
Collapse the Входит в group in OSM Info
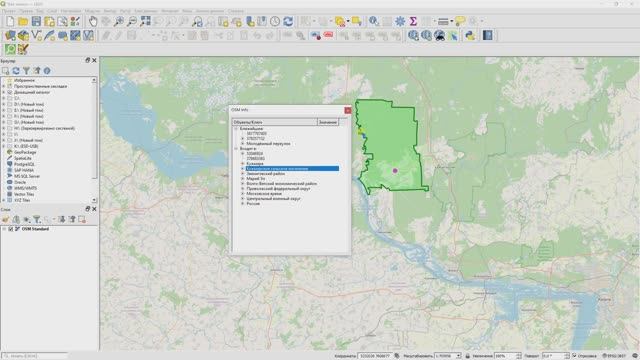point(236,149)
